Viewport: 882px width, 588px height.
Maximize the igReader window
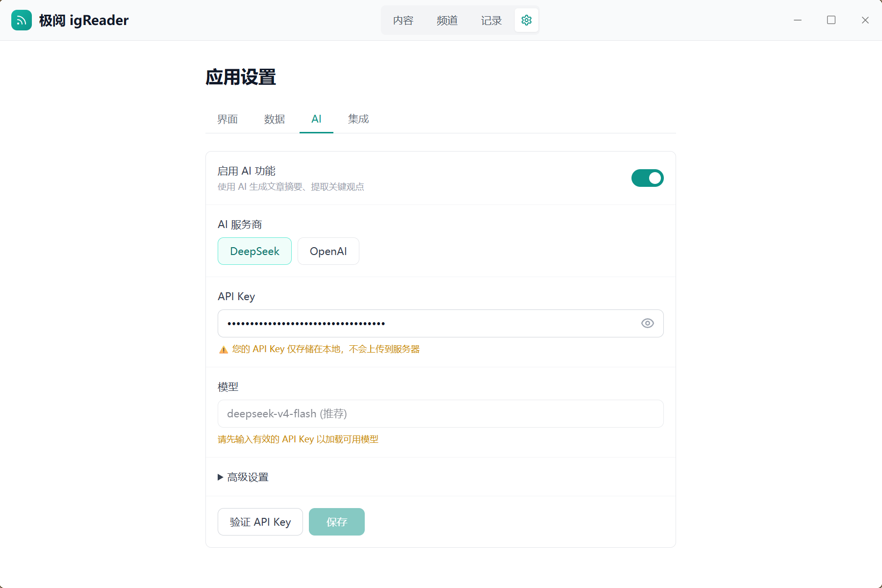coord(832,20)
